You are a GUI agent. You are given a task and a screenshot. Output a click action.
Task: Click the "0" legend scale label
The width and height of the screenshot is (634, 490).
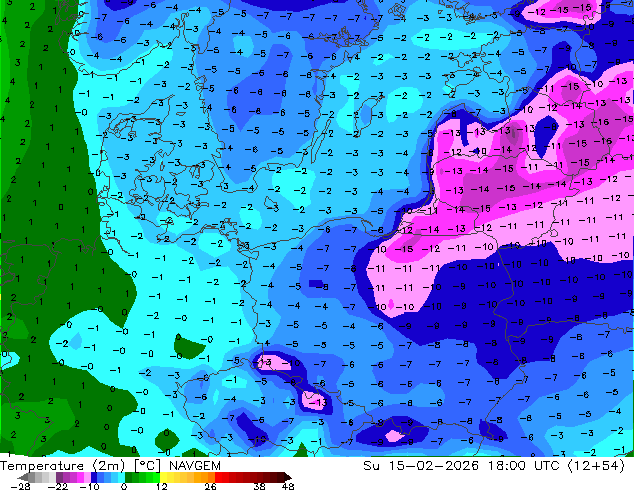[124, 486]
